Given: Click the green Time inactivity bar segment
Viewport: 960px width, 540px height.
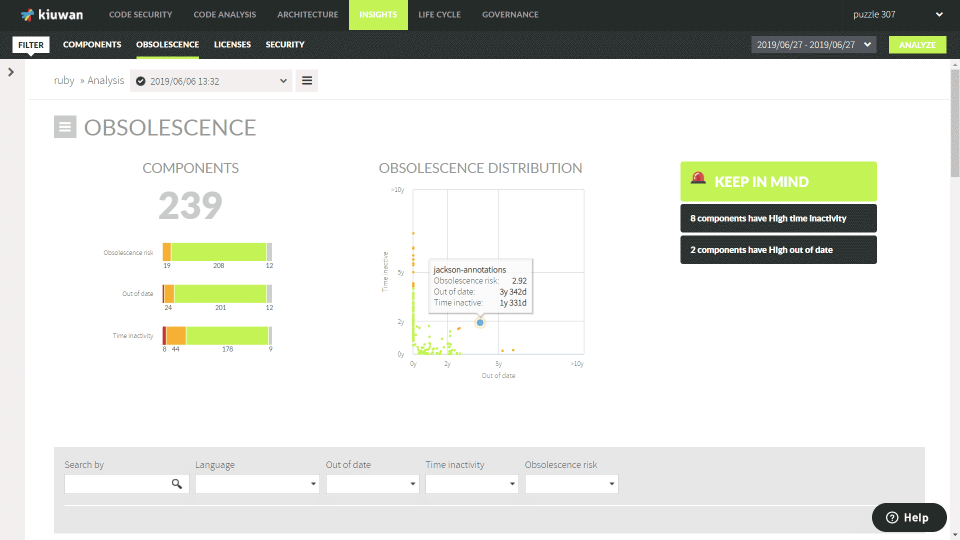Looking at the screenshot, I should click(227, 336).
